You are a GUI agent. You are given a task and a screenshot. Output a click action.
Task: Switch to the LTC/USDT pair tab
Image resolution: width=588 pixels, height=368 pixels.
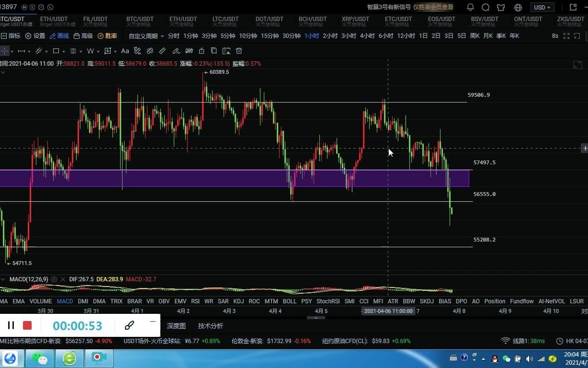(x=226, y=22)
